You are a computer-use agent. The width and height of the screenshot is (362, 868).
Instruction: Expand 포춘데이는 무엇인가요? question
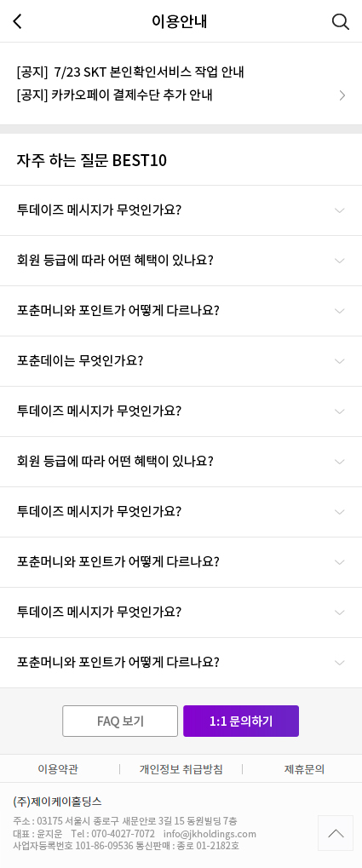click(181, 361)
